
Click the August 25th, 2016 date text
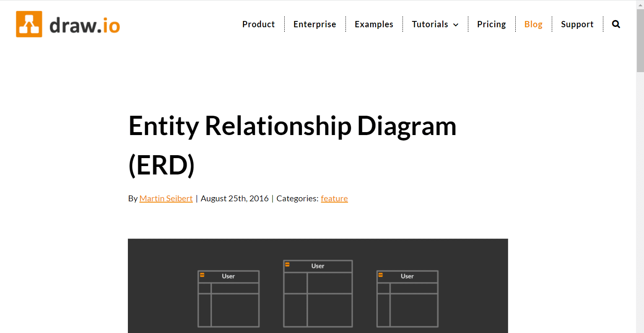235,198
